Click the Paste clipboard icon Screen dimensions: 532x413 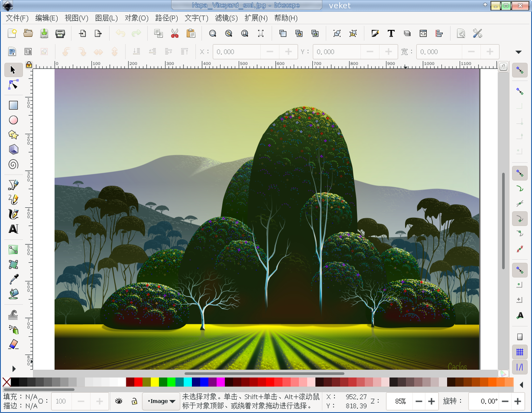click(x=191, y=33)
